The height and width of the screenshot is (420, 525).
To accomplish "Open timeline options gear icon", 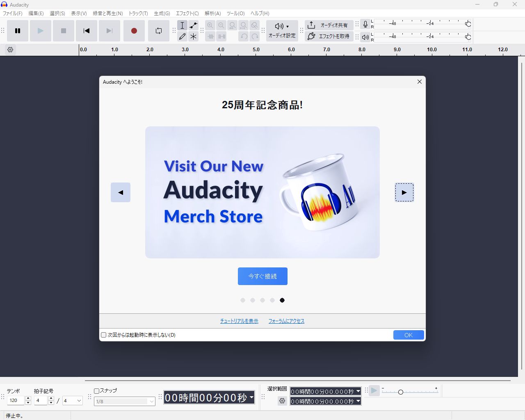I will click(11, 50).
